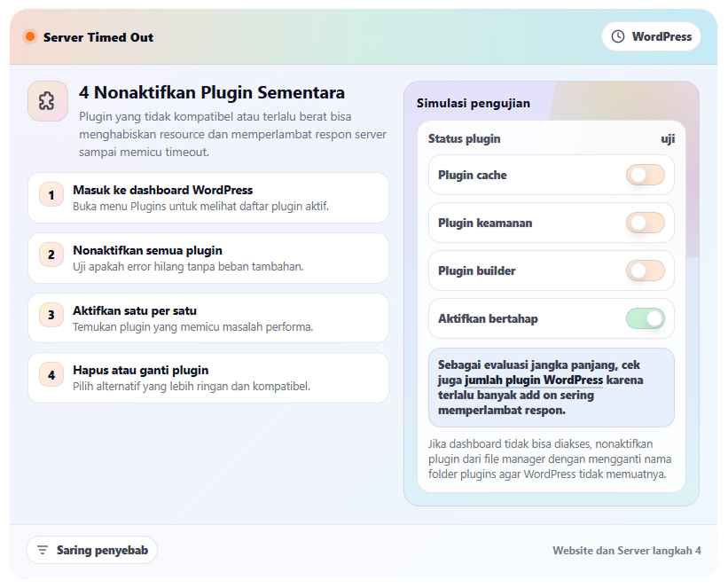The height and width of the screenshot is (588, 728).
Task: Follow the jumlah plugin WordPress link
Action: coord(534,380)
